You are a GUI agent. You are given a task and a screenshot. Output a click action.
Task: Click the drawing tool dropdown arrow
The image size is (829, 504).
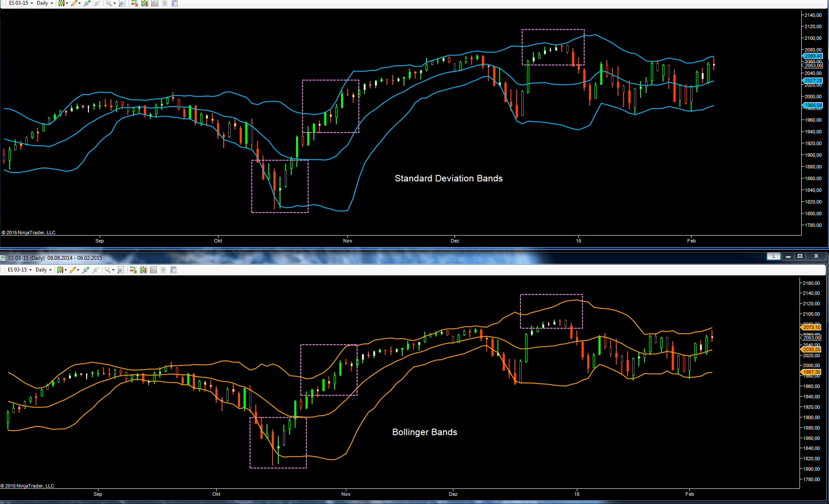(79, 3)
